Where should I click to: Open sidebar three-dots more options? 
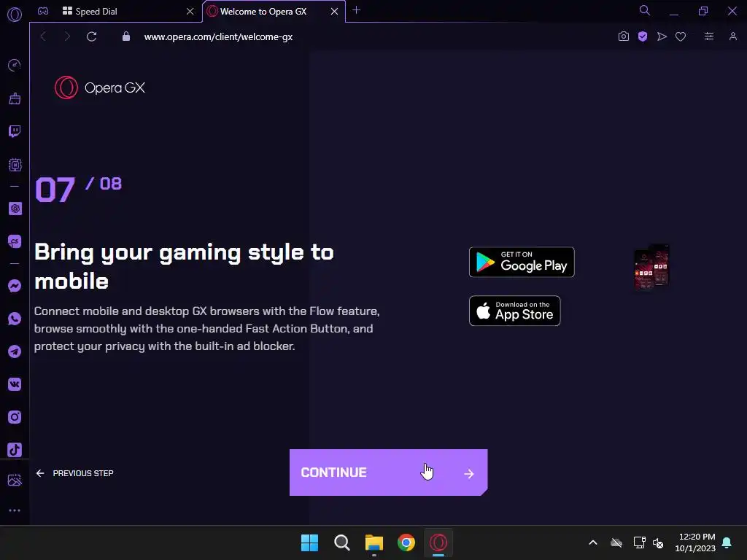click(15, 510)
